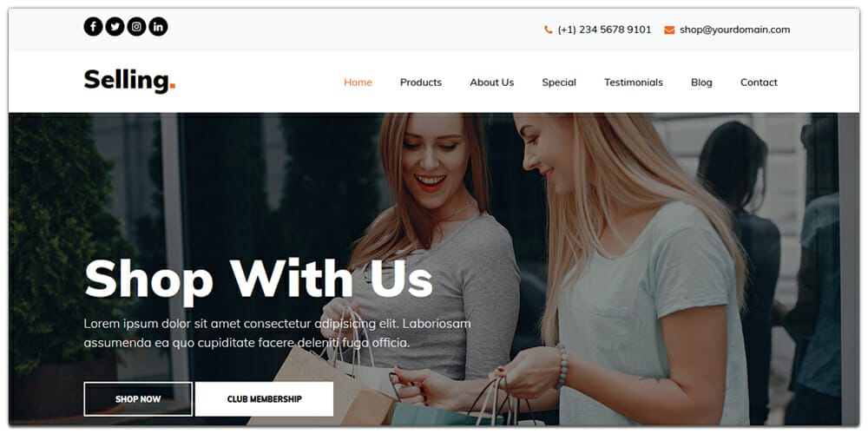Open the Twitter social icon
Viewport: 868px width, 434px height.
click(115, 27)
